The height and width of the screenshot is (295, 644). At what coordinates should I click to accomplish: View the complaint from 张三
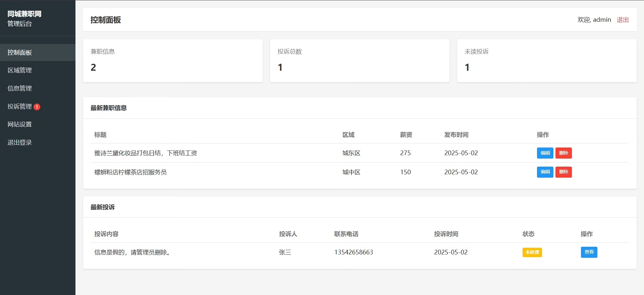tap(589, 252)
